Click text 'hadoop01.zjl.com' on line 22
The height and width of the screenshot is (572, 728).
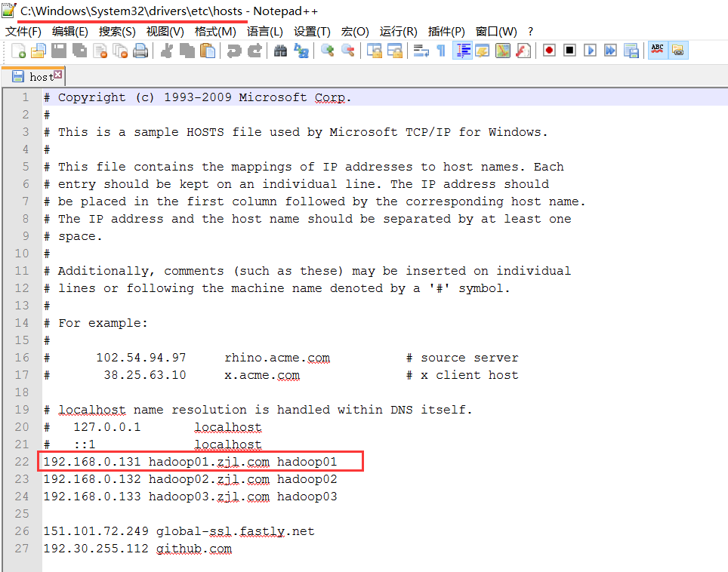coord(209,462)
